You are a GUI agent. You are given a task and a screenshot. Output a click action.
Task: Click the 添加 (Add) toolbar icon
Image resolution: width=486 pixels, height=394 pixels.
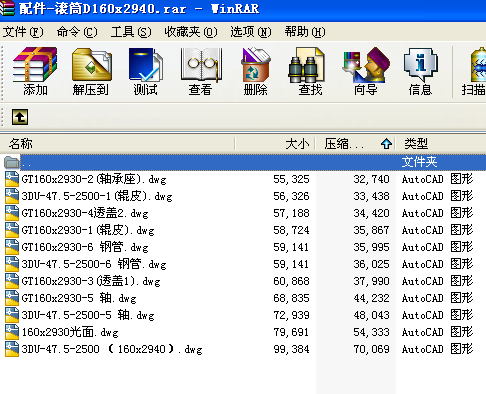tap(35, 65)
